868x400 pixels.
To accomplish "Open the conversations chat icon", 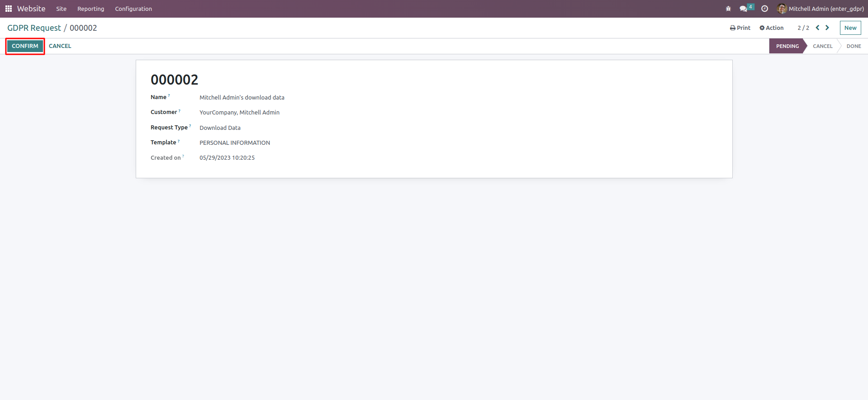I will (x=743, y=9).
